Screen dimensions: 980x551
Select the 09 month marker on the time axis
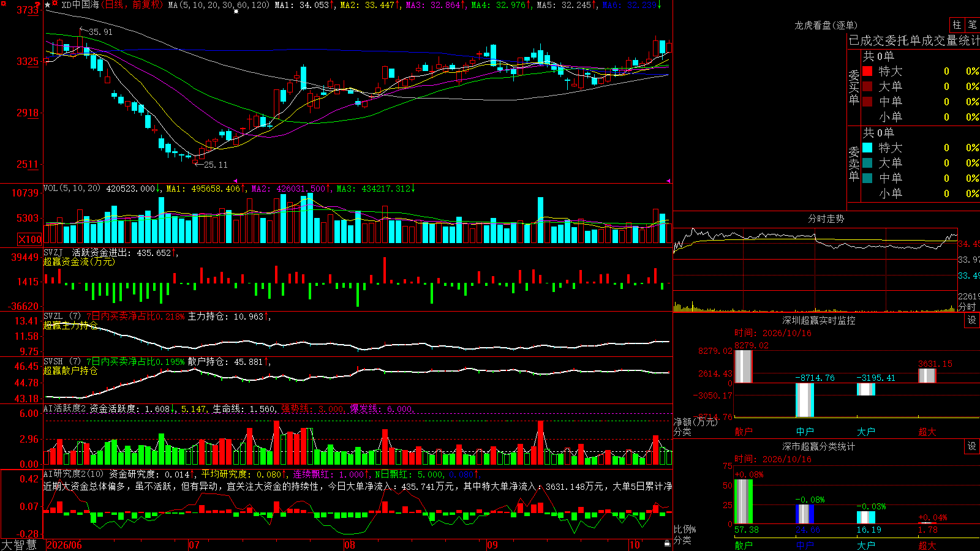click(x=492, y=545)
